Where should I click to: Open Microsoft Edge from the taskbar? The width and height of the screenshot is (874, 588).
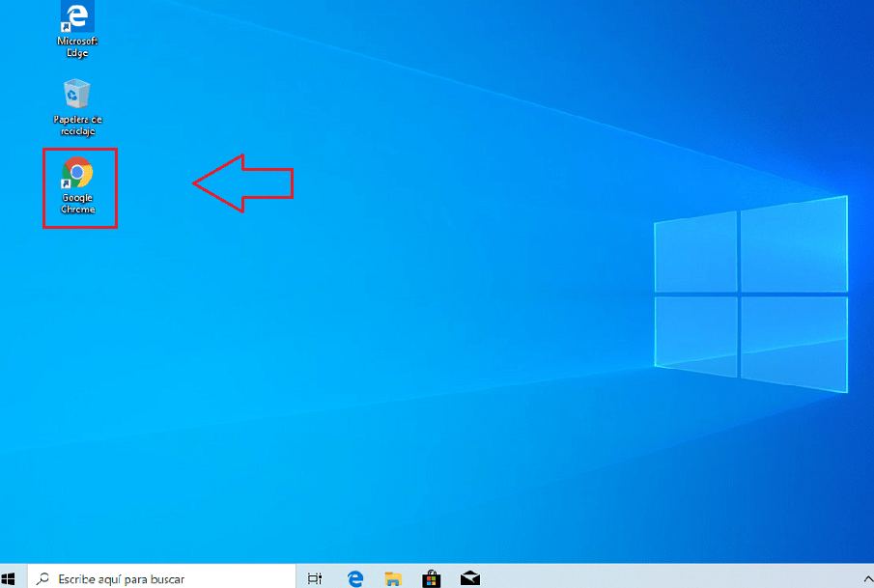355,578
